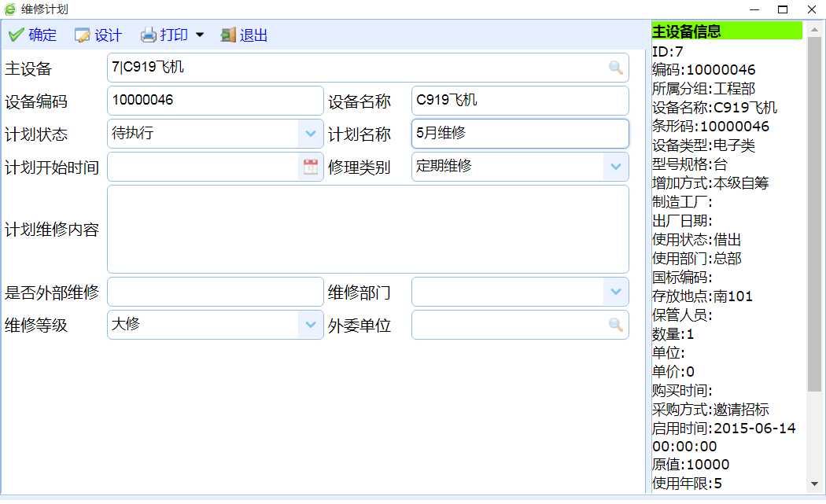This screenshot has height=504, width=826.
Task: Click the 采购方式:邀请招标 text
Action: click(710, 409)
